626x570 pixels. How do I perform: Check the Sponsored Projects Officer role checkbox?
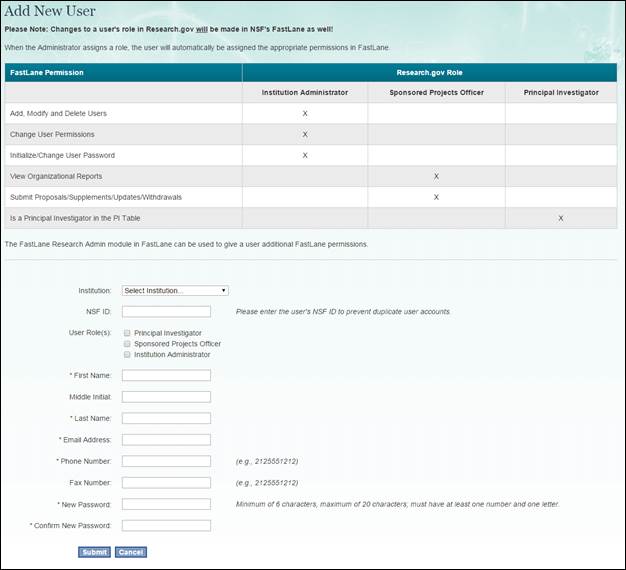[x=127, y=344]
